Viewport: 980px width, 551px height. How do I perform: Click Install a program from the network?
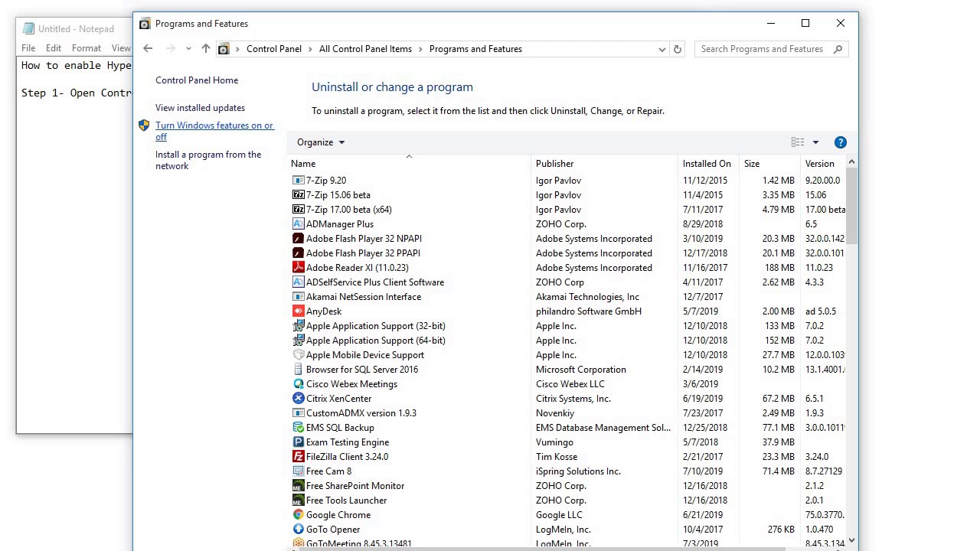pos(208,160)
